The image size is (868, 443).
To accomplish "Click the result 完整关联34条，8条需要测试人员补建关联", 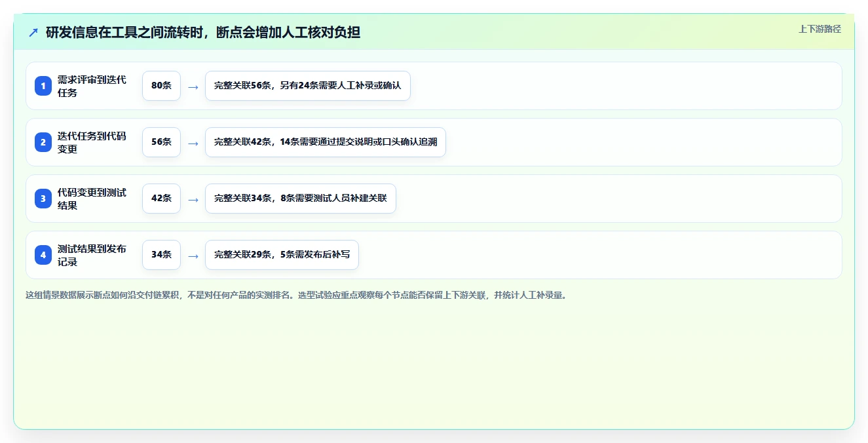I will click(301, 199).
